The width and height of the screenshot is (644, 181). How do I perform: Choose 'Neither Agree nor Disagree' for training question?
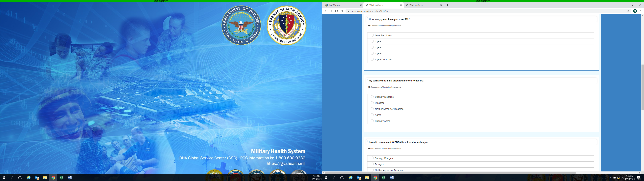372,109
